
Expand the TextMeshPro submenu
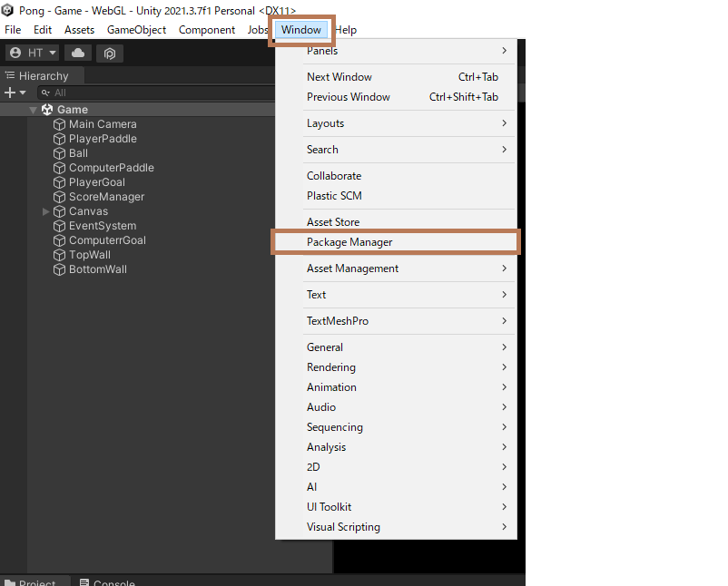click(x=396, y=321)
